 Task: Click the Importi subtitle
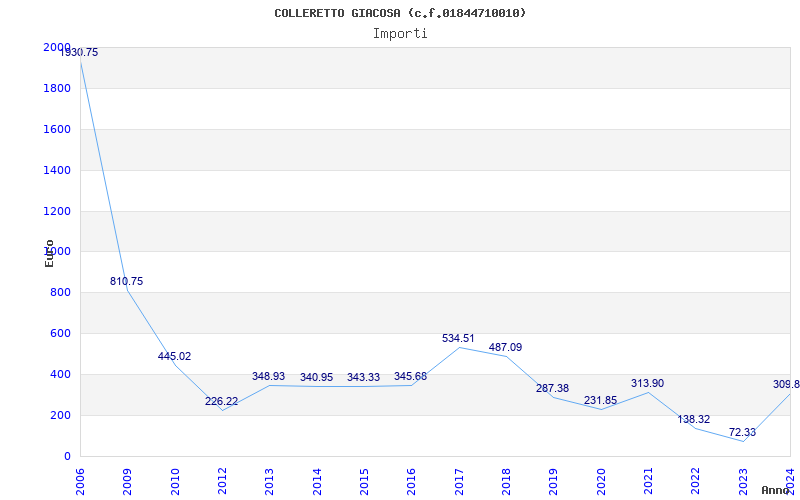coord(400,34)
